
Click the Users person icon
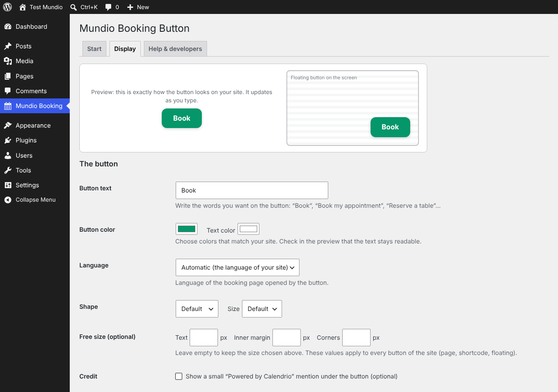tap(8, 155)
